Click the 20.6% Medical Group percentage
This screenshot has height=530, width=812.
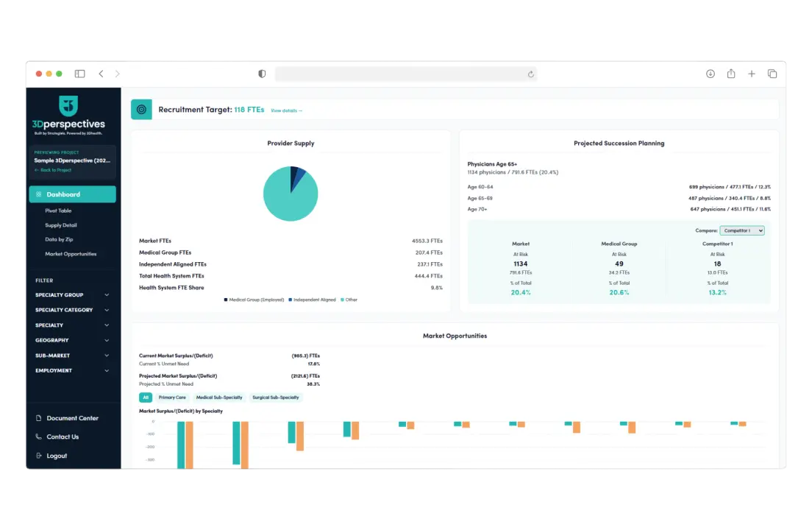pyautogui.click(x=619, y=293)
